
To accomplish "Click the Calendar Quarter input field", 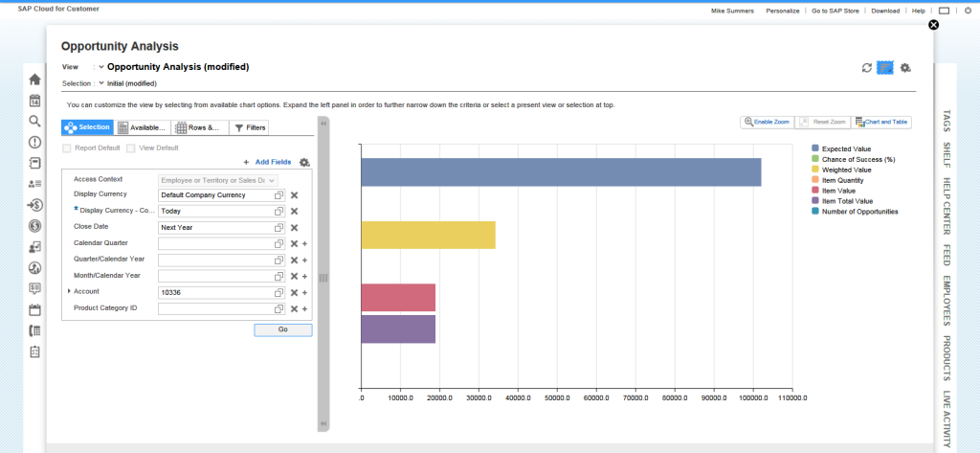I will click(x=222, y=244).
